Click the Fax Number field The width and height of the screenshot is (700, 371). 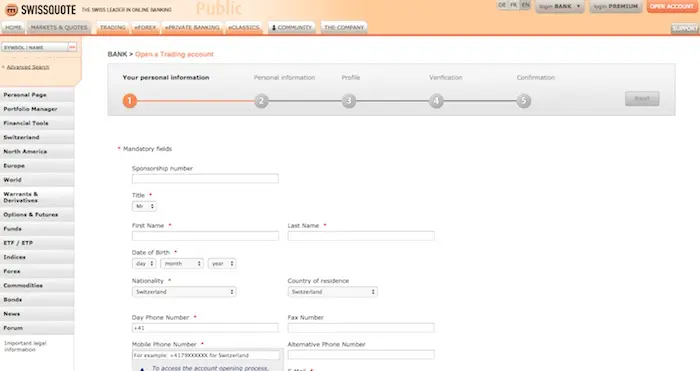[361, 328]
